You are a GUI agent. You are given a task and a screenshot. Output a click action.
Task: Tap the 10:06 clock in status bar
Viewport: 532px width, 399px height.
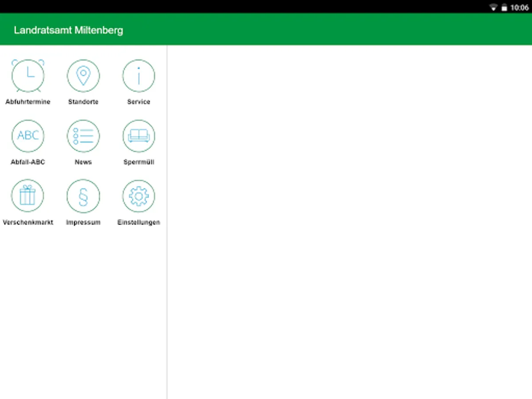point(520,8)
